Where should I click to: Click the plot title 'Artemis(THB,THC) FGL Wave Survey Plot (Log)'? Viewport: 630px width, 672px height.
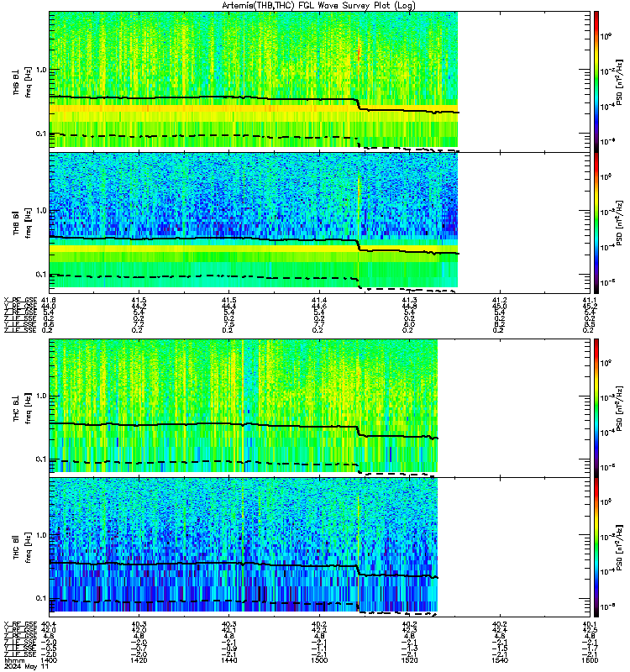click(318, 6)
